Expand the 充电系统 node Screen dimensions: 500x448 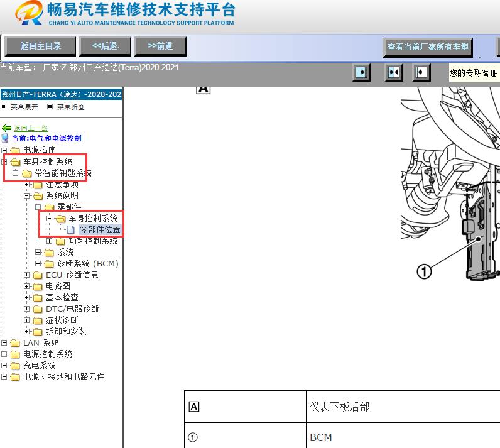click(4, 366)
